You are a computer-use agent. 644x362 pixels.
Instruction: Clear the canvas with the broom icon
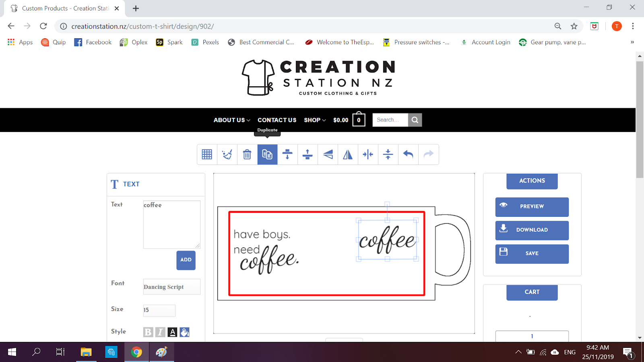point(227,154)
